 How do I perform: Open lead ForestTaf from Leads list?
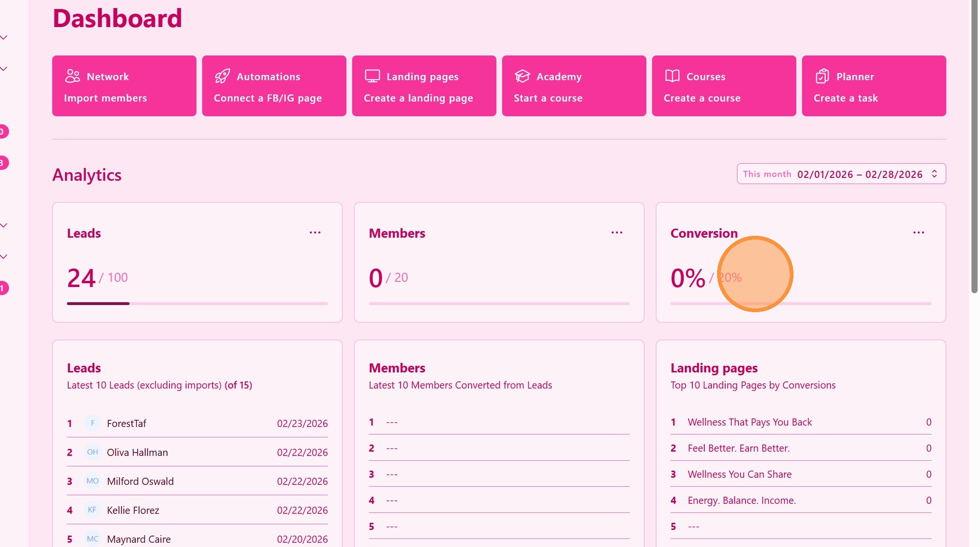click(x=126, y=423)
